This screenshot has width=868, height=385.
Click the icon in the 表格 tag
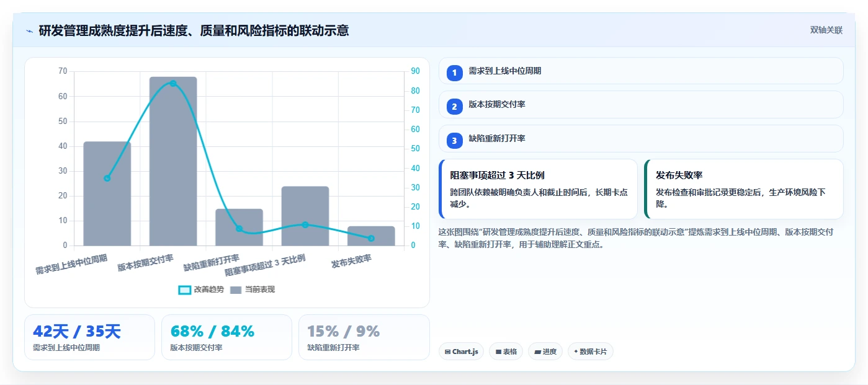(x=498, y=352)
